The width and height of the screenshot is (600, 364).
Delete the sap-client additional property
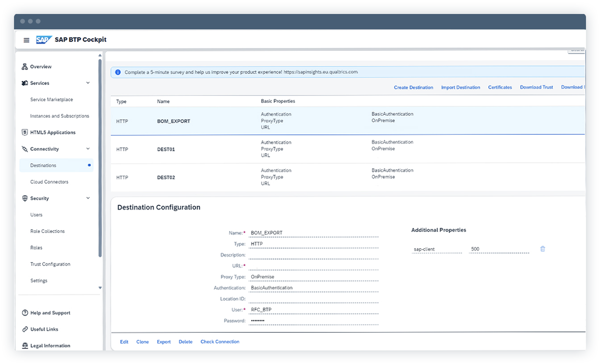click(x=542, y=249)
